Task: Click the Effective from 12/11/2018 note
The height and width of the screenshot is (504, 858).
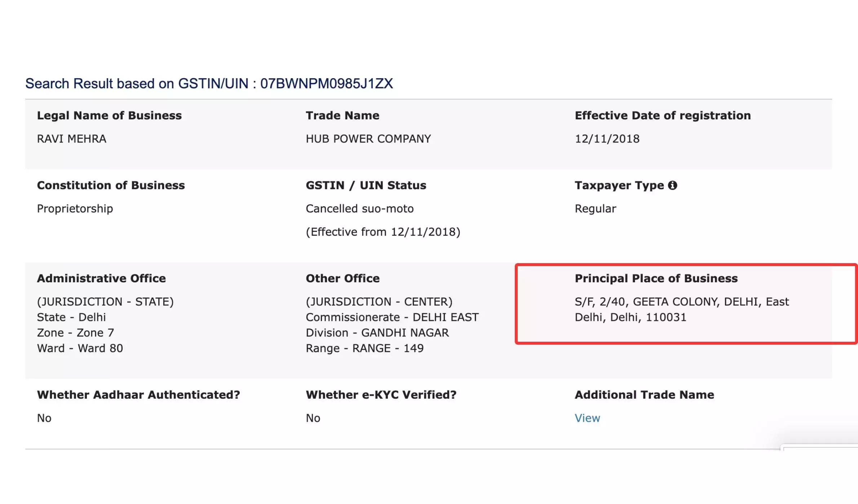Action: 383,232
